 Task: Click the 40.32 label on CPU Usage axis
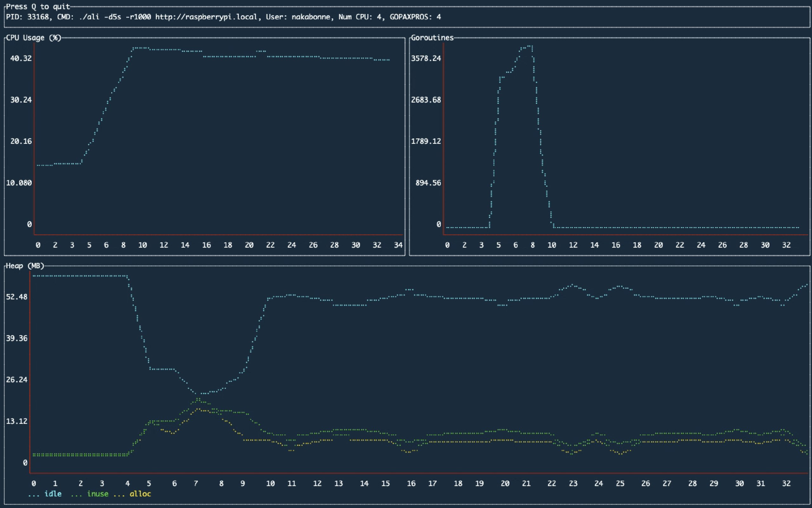pos(21,58)
